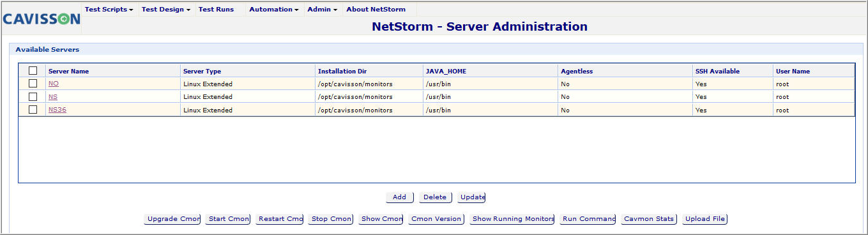The width and height of the screenshot is (868, 235).
Task: Click the Add server button
Action: click(x=400, y=197)
